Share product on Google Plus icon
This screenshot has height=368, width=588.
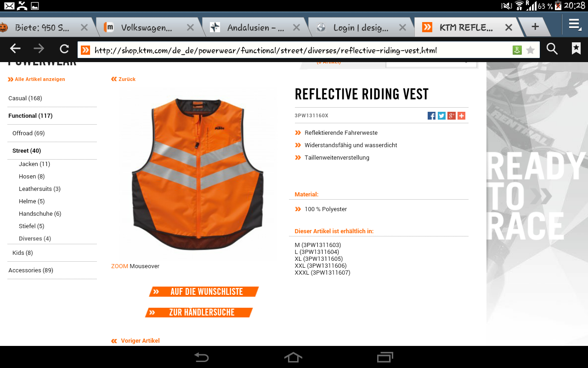point(452,116)
